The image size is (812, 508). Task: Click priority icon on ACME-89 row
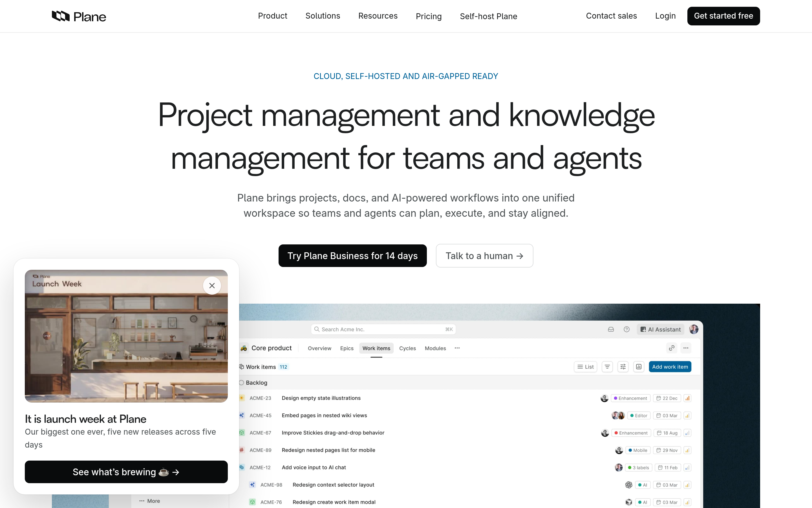point(687,450)
